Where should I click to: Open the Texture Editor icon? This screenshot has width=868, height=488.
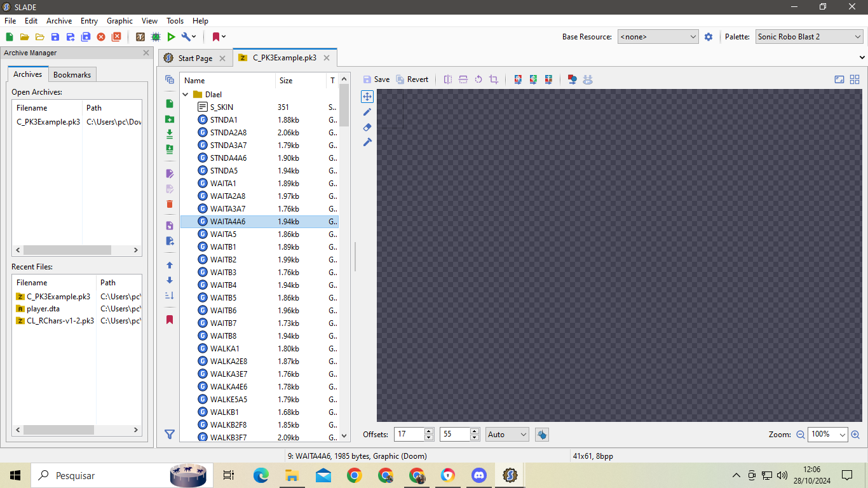click(x=140, y=37)
